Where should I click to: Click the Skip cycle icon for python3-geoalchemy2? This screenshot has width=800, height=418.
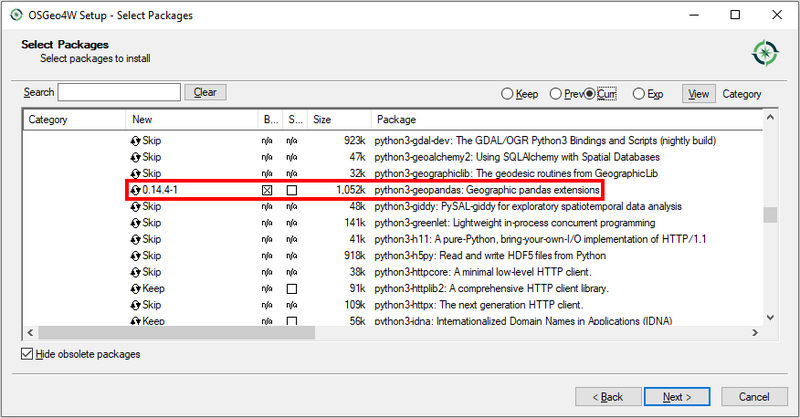point(136,157)
